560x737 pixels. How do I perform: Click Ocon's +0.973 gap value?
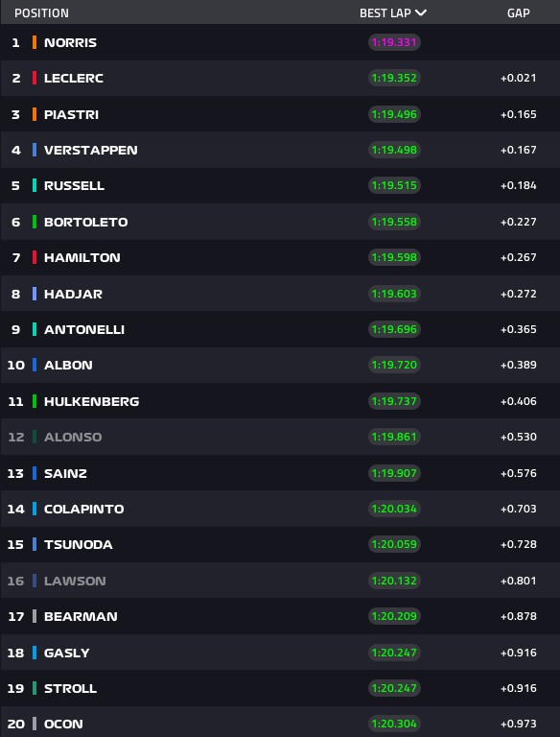point(518,724)
